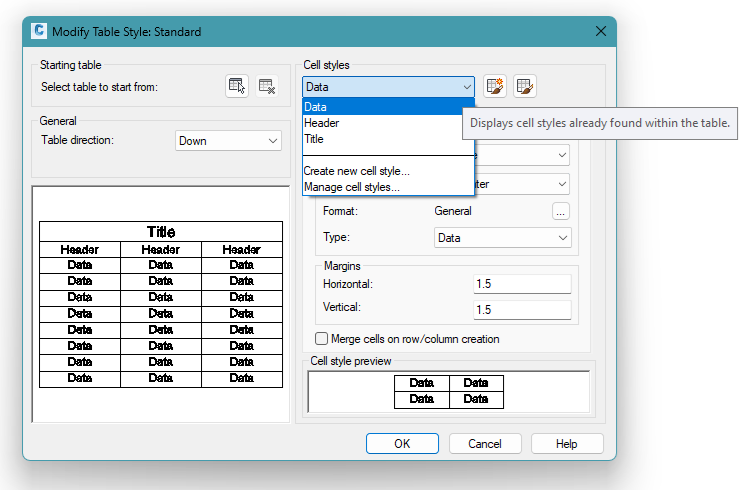Click the Horizontal margin input field

pyautogui.click(x=521, y=284)
